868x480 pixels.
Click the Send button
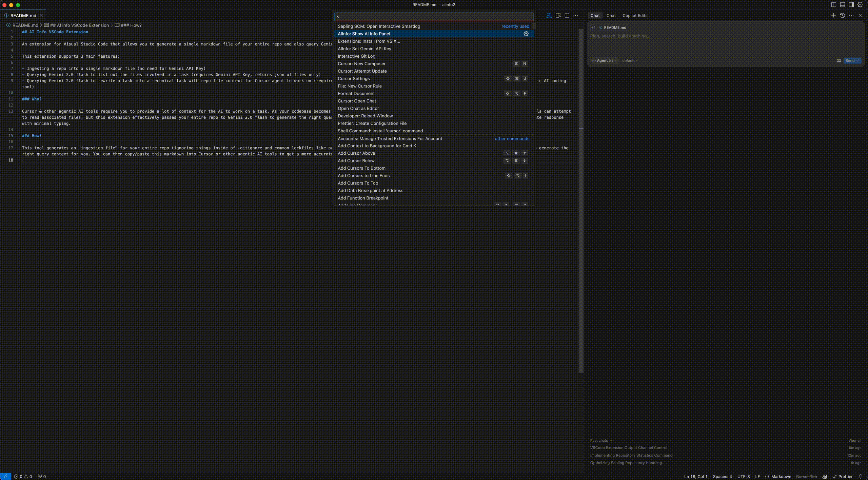click(x=851, y=61)
